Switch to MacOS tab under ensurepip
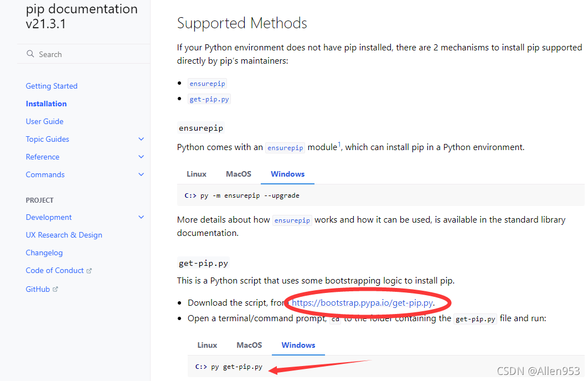The height and width of the screenshot is (381, 588). pos(239,174)
